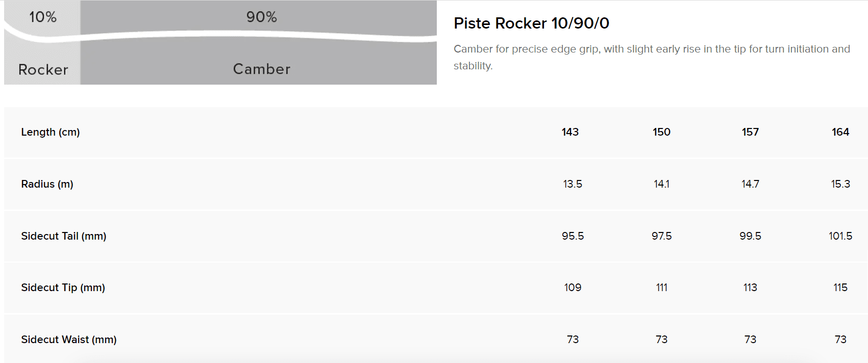Click the 13.5 radius value
Viewport: 868px width, 363px height.
click(x=573, y=184)
